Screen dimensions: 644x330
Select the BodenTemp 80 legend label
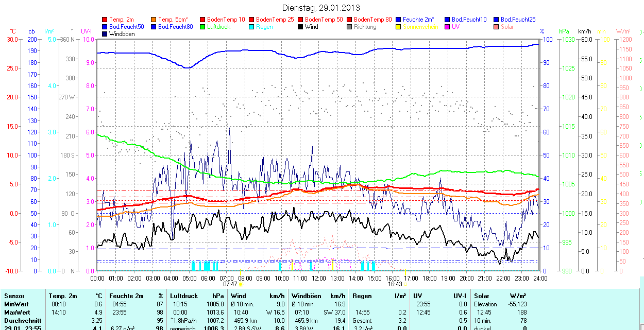point(373,20)
